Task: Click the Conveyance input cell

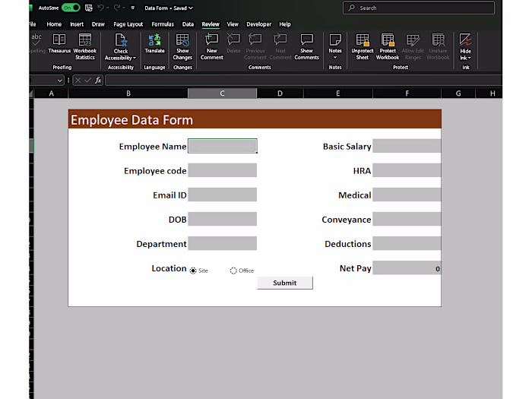Action: (407, 219)
